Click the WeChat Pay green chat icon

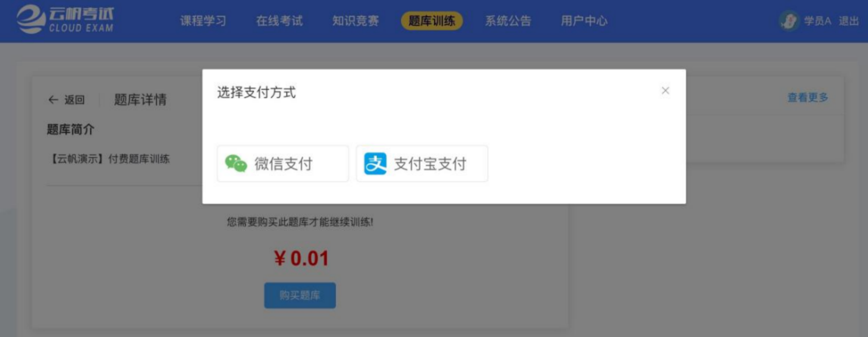click(x=236, y=163)
